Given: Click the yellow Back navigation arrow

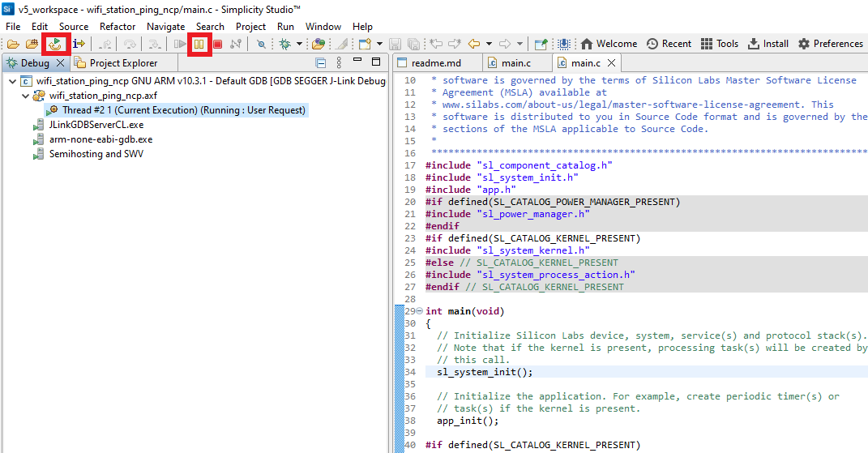Looking at the screenshot, I should tap(474, 44).
